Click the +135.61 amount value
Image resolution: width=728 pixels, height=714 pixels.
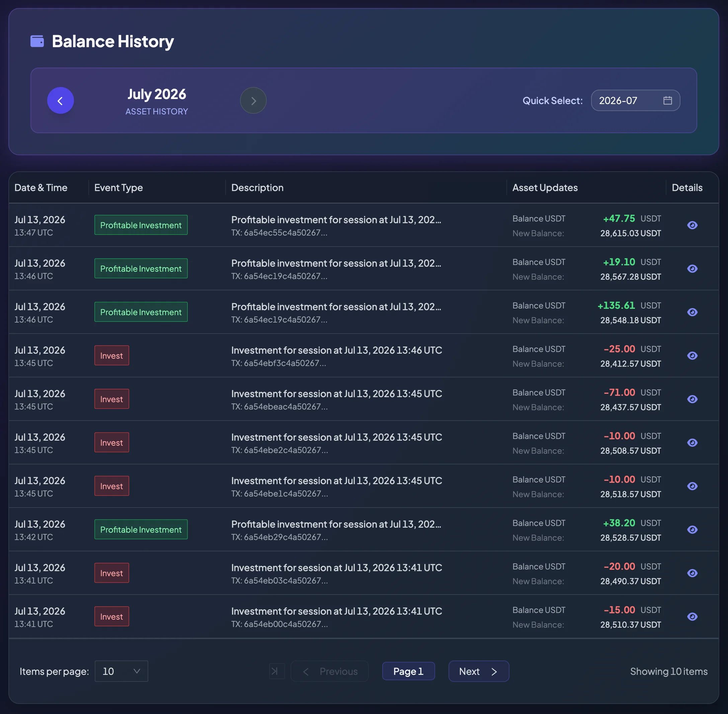tap(616, 305)
